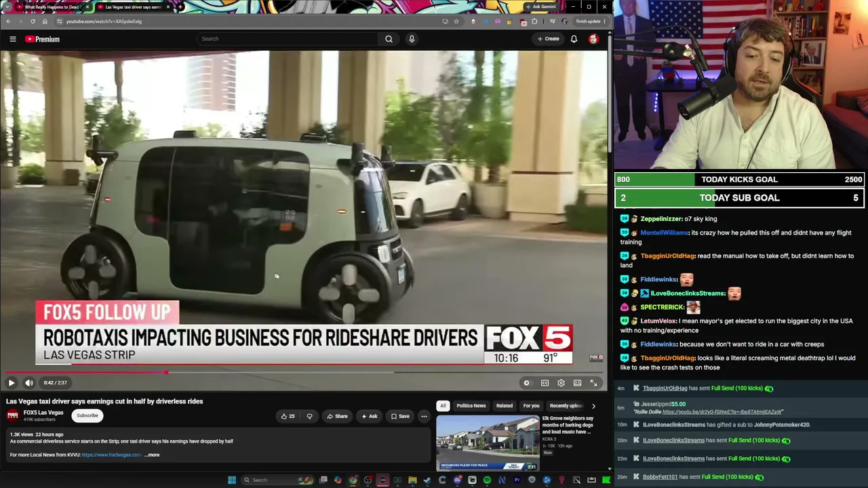Open the YouTube account avatar menu

(593, 39)
